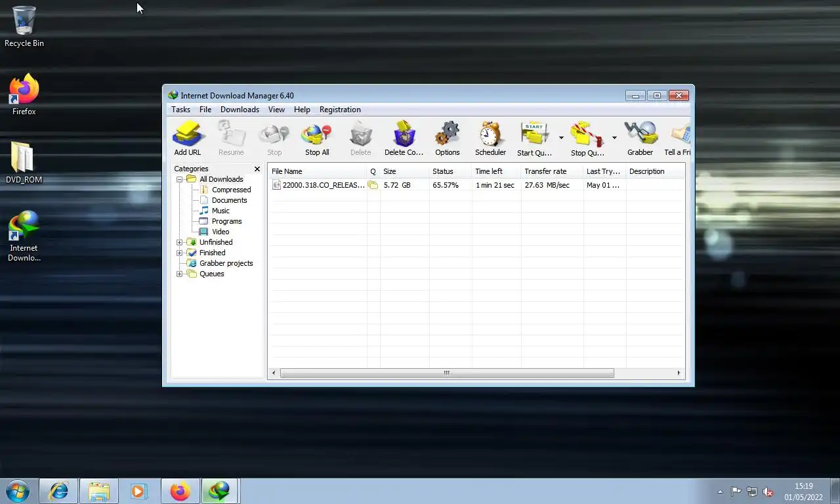Select the All Downloads category
Screen dimensions: 840x504
tap(221, 179)
